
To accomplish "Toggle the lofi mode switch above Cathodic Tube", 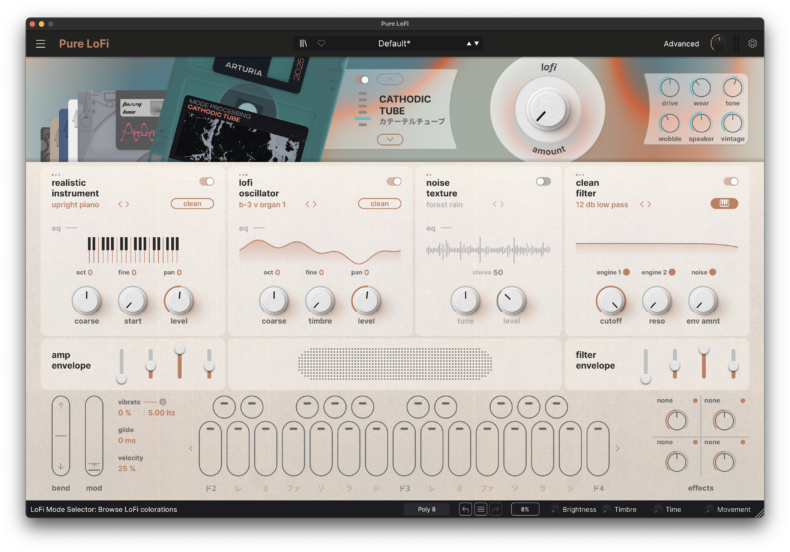I will coord(362,80).
